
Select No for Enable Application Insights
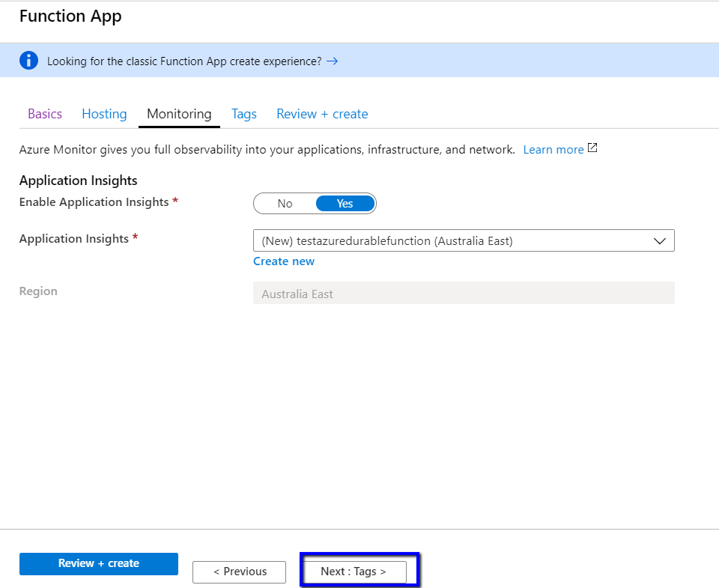285,204
